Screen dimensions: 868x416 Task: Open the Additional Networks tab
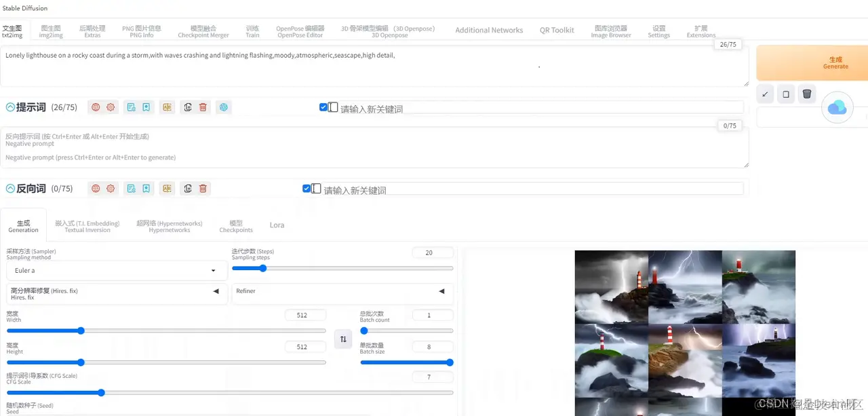click(489, 30)
